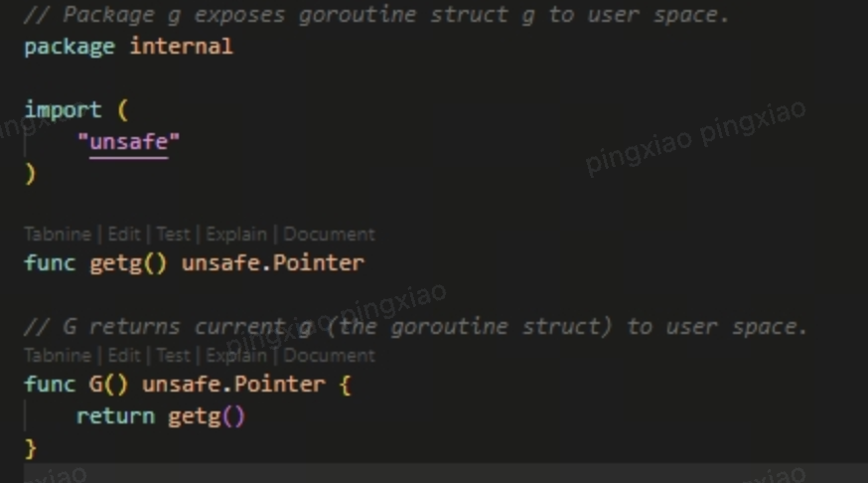Screen dimensions: 868x483
Task: Click getg() call in the return statement
Action: point(206,416)
